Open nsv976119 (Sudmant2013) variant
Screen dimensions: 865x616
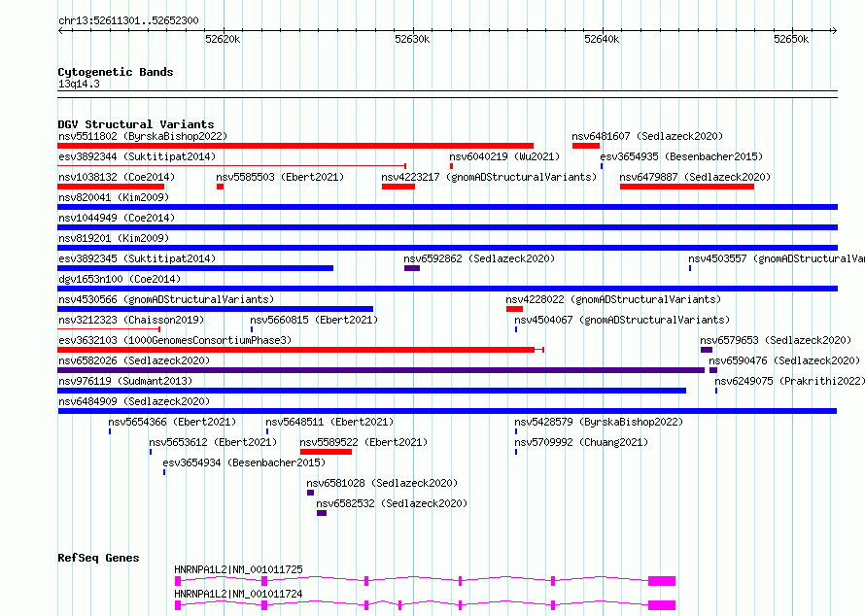pos(125,381)
